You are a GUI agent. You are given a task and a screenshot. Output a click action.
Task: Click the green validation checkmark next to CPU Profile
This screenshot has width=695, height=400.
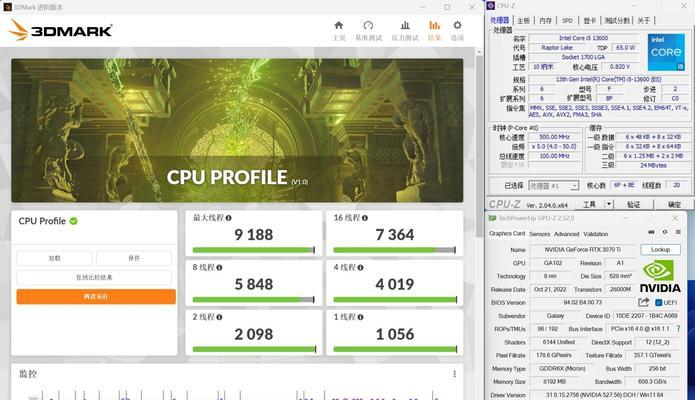[74, 221]
